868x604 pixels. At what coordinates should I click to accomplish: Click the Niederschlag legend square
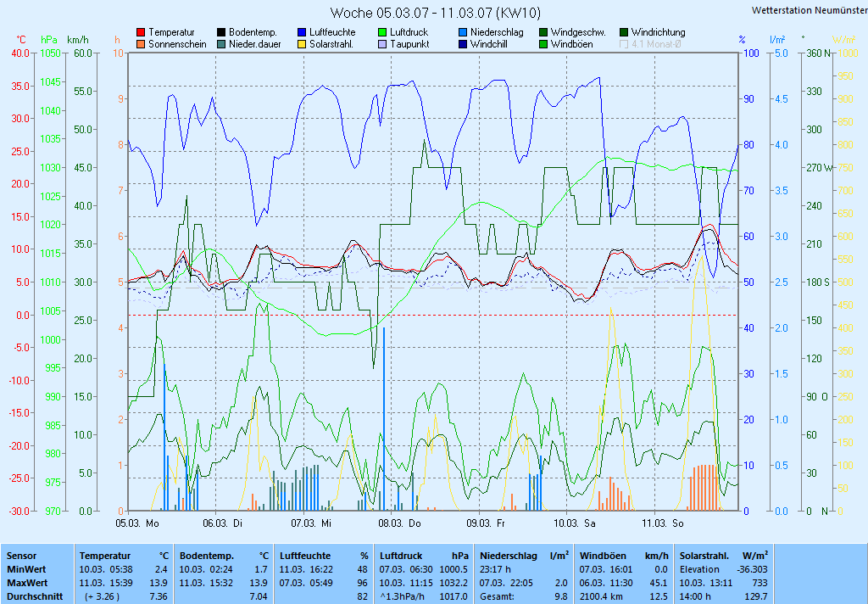(x=464, y=32)
